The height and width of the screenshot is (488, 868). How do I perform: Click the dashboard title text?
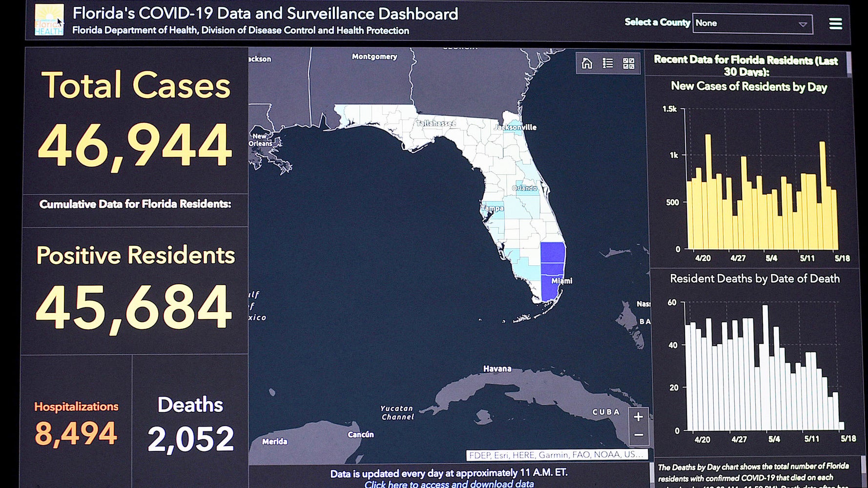coord(264,14)
